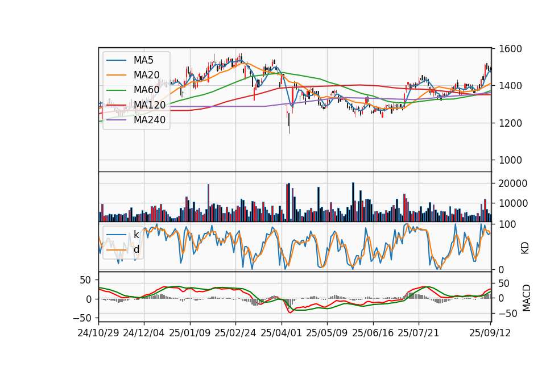Click the KD axis title
The image size is (546, 392).
[x=525, y=248]
